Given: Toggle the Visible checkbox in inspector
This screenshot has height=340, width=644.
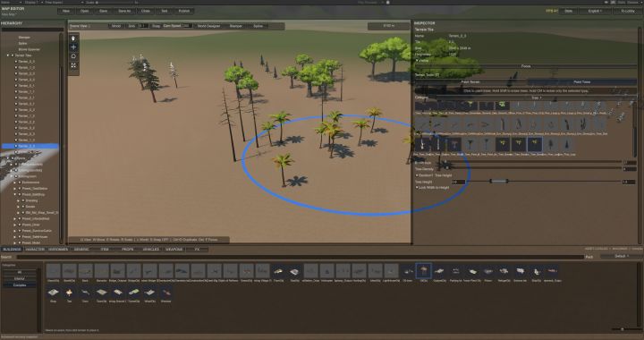Looking at the screenshot, I should point(417,60).
